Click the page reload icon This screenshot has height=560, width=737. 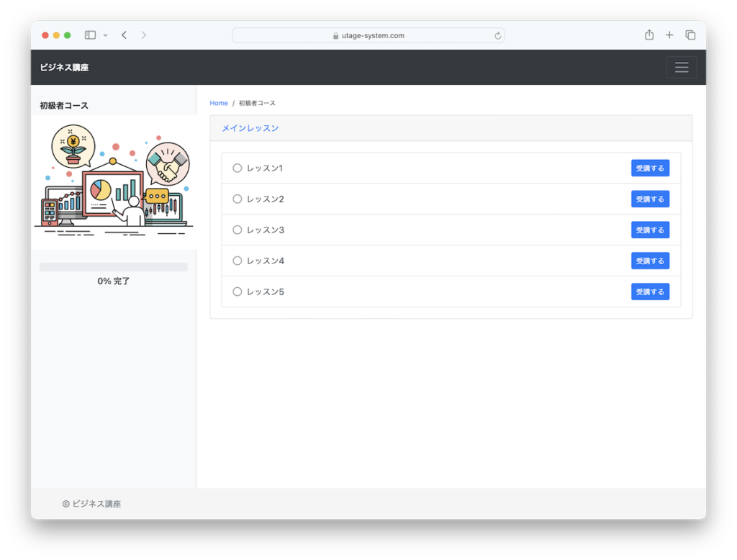(x=497, y=36)
